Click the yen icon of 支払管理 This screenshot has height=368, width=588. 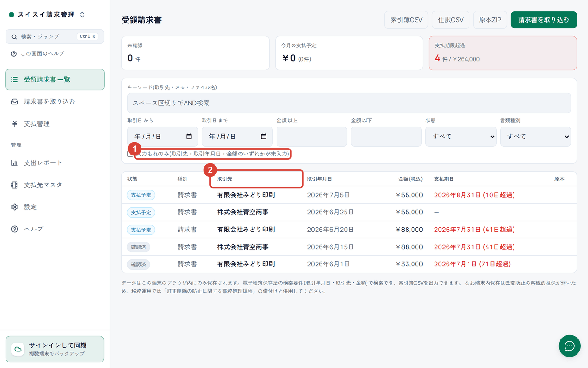point(15,124)
